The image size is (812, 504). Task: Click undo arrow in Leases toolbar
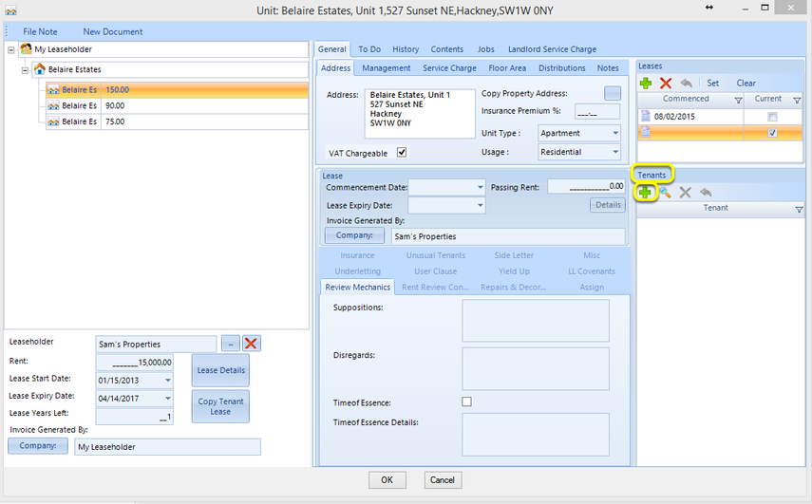tap(686, 83)
